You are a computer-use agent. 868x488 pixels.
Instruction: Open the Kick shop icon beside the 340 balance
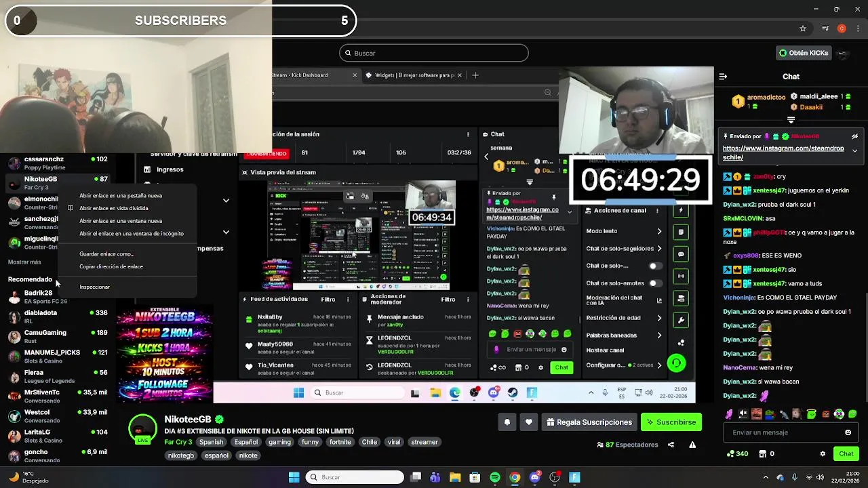click(762, 453)
